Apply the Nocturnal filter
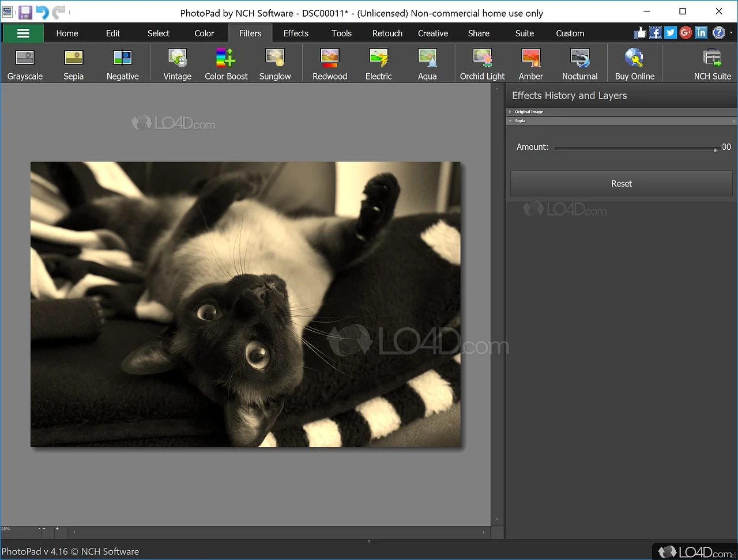Screen dimensions: 738x560 coord(579,63)
